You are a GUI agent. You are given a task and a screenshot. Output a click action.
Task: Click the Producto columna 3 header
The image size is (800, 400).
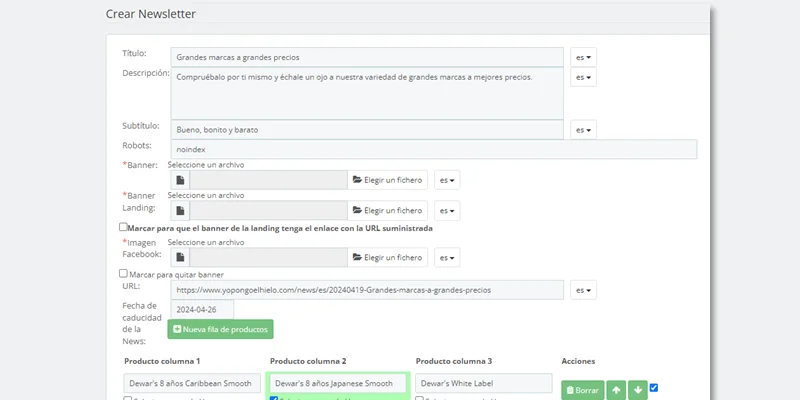point(454,361)
